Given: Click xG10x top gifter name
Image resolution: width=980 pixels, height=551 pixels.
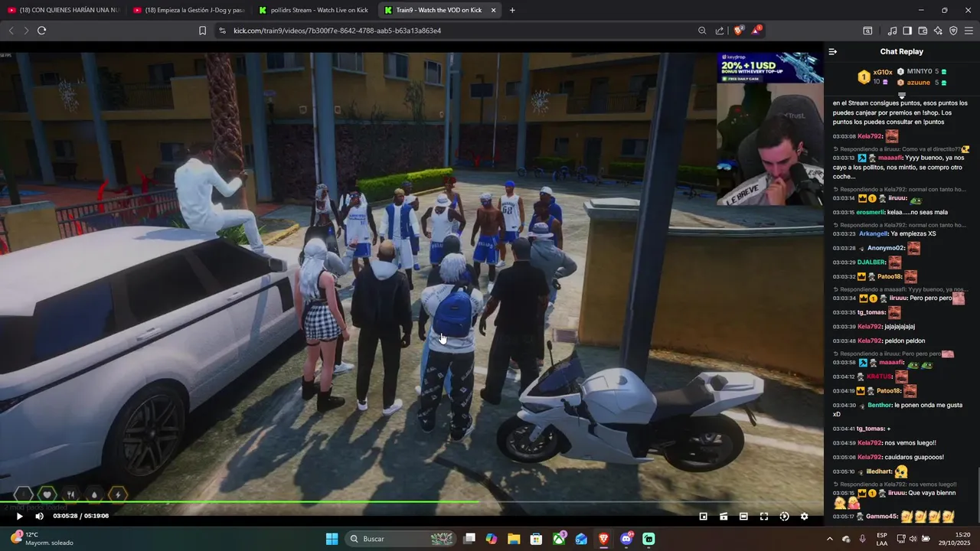Looking at the screenshot, I should (x=883, y=72).
